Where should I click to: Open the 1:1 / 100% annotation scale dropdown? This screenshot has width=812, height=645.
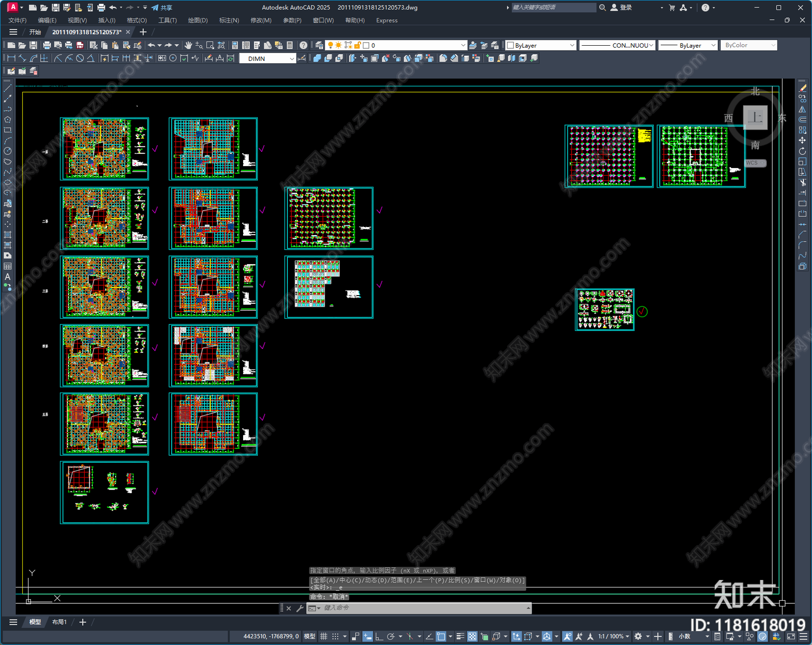(614, 636)
